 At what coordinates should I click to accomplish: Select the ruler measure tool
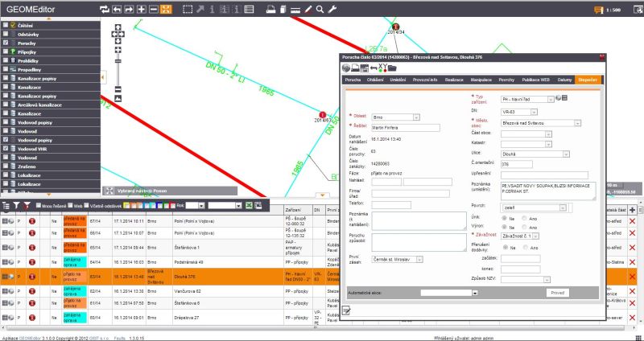pyautogui.click(x=295, y=10)
